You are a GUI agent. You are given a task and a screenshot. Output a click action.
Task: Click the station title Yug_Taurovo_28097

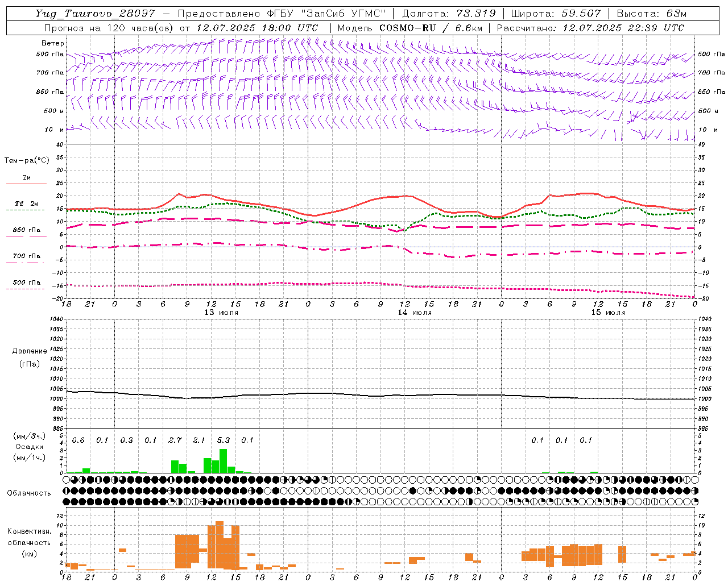tap(95, 14)
